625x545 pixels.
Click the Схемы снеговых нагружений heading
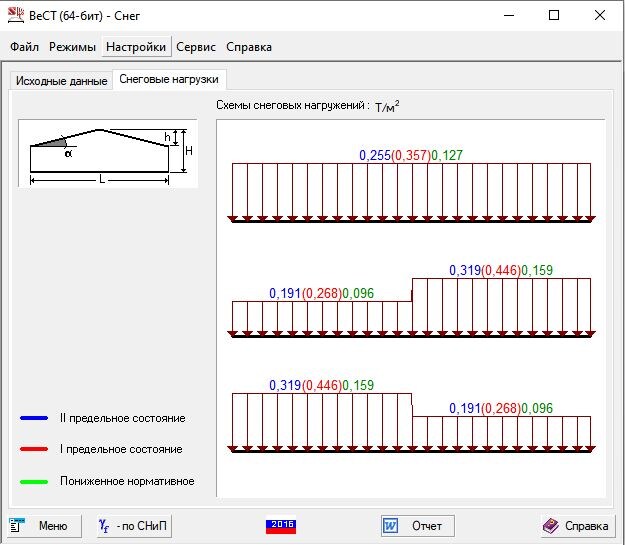click(293, 105)
